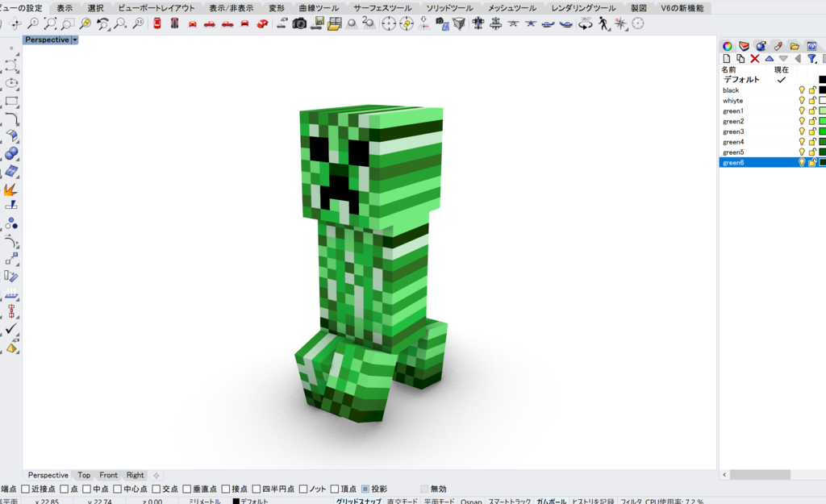The height and width of the screenshot is (504, 826).
Task: Click the layer Filter funnel icon
Action: pyautogui.click(x=811, y=59)
